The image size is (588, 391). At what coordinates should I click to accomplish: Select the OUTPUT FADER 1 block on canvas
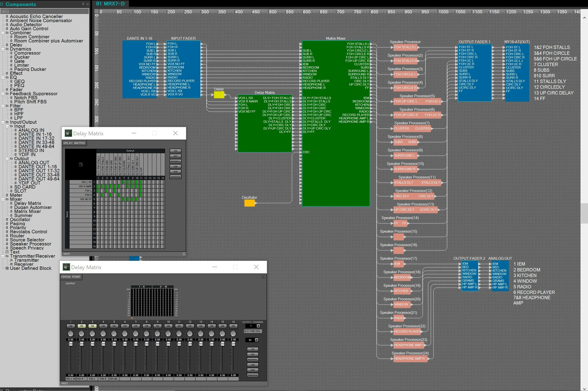pyautogui.click(x=475, y=73)
